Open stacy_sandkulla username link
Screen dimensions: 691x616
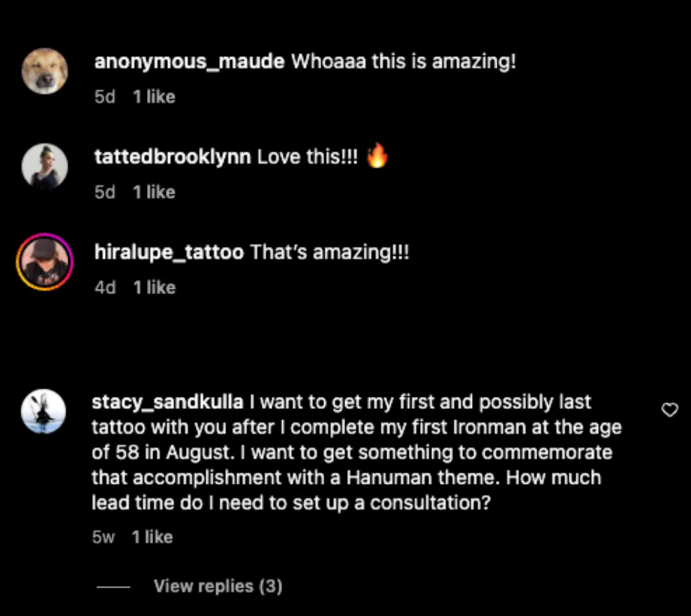point(167,402)
